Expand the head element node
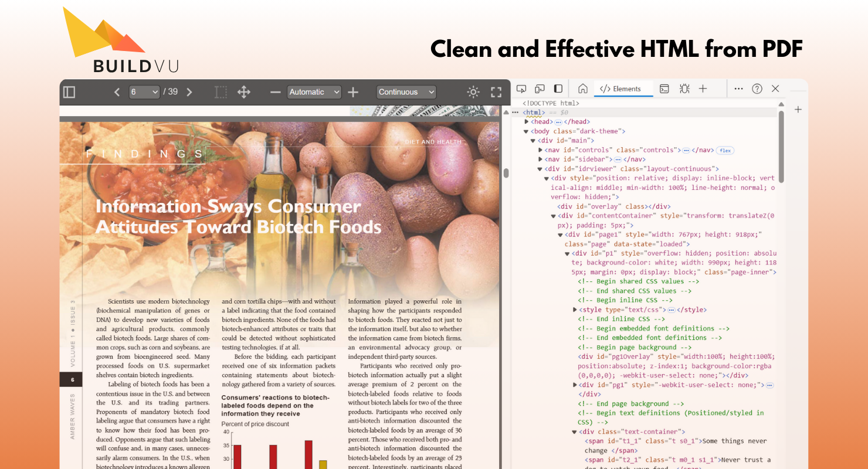Screen dimensions: 868x469 point(527,122)
